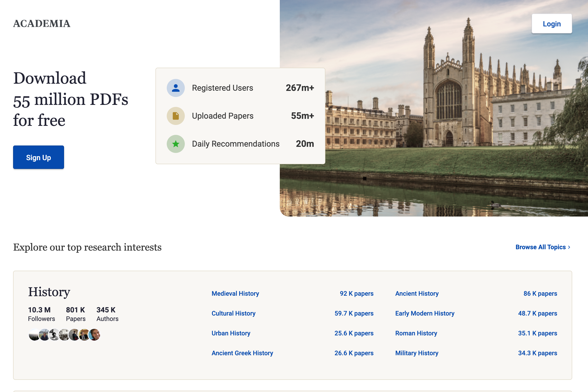
Task: Select the Ancient Greek History link
Action: (242, 353)
